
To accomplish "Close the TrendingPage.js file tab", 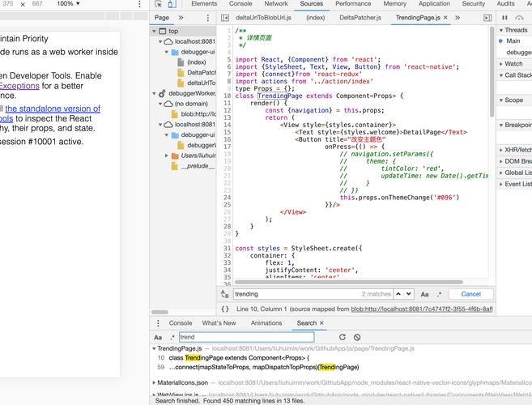I will (x=445, y=17).
